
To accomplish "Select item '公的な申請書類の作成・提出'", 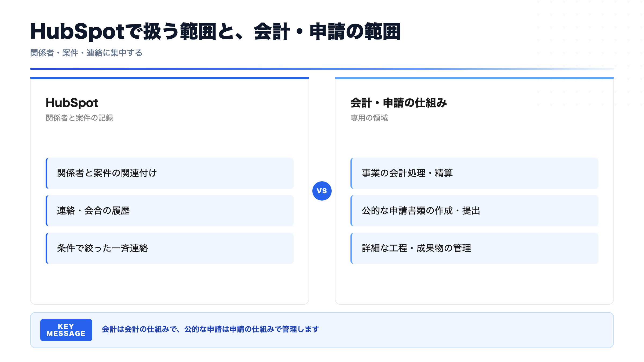I will [x=474, y=211].
